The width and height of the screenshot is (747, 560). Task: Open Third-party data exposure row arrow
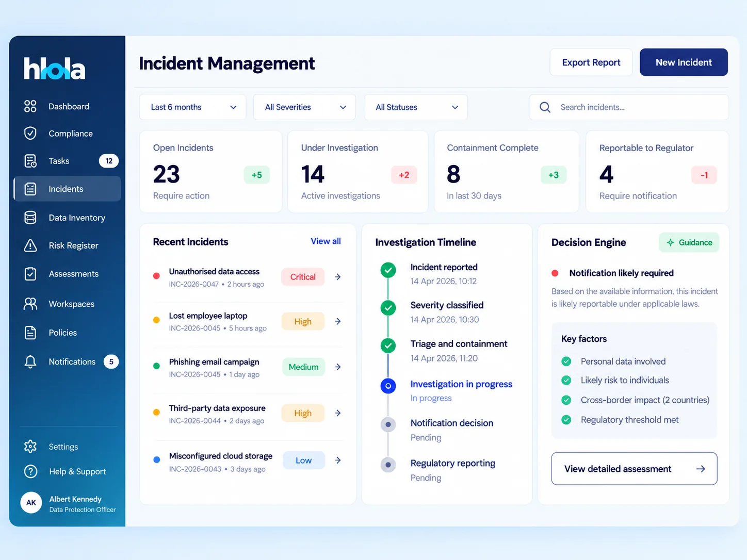click(338, 413)
